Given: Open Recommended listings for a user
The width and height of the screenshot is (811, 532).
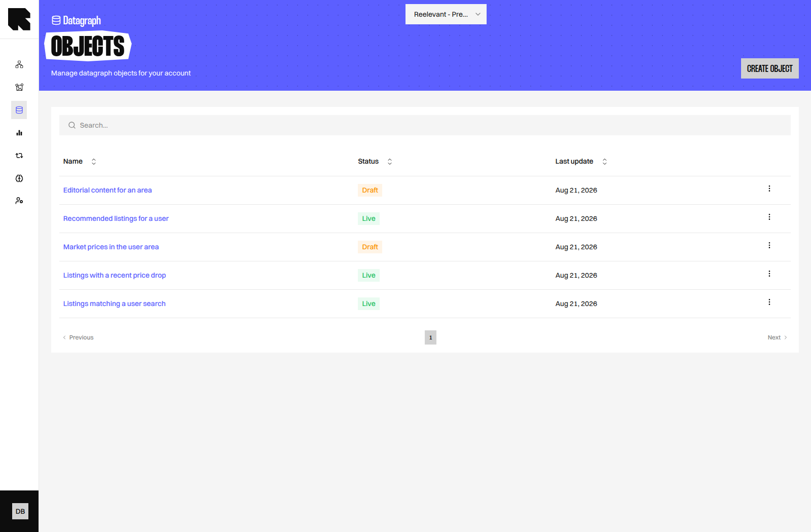Looking at the screenshot, I should pyautogui.click(x=116, y=218).
